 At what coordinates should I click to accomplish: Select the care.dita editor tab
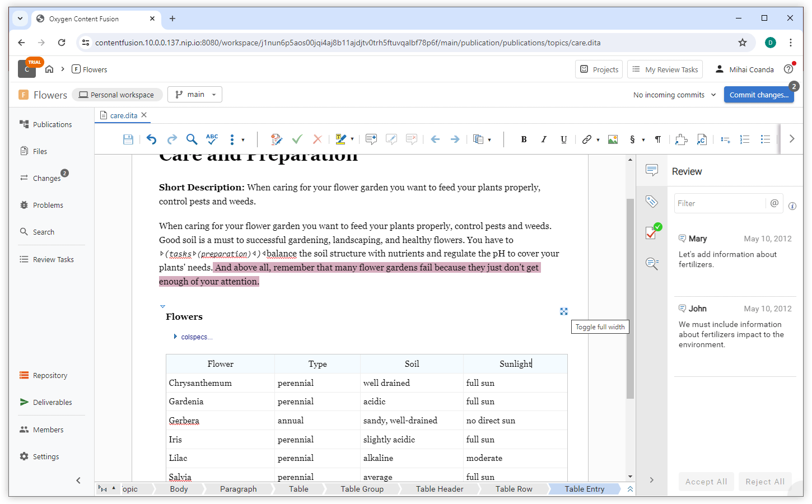click(x=123, y=115)
